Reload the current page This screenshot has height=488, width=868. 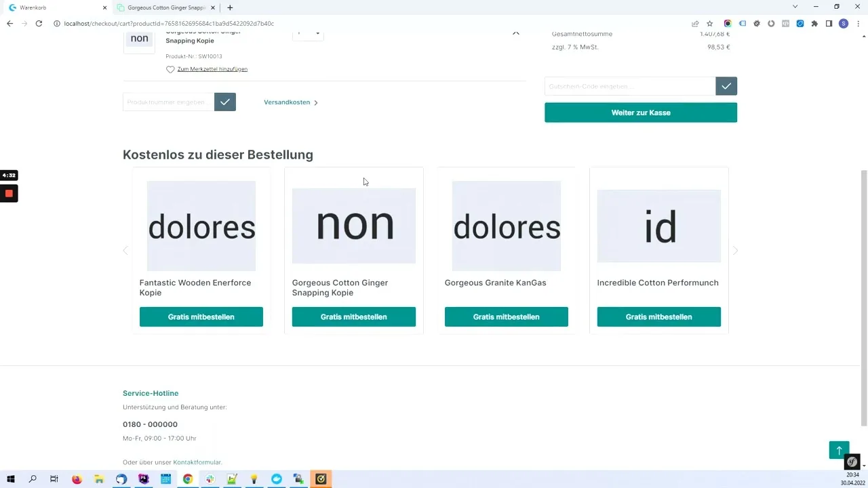coord(39,24)
